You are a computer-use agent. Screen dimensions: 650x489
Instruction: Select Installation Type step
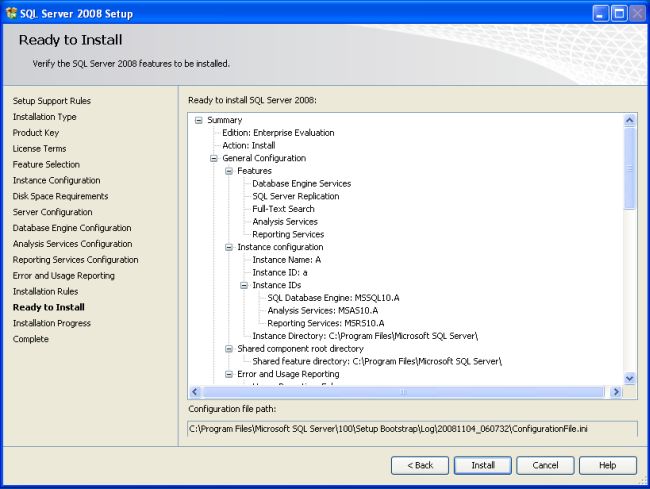coord(44,117)
